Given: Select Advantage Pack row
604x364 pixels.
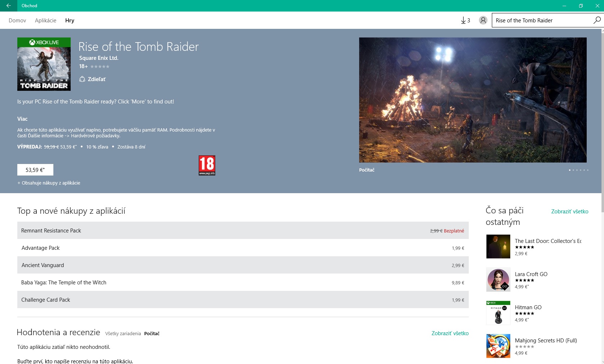Looking at the screenshot, I should 243,248.
